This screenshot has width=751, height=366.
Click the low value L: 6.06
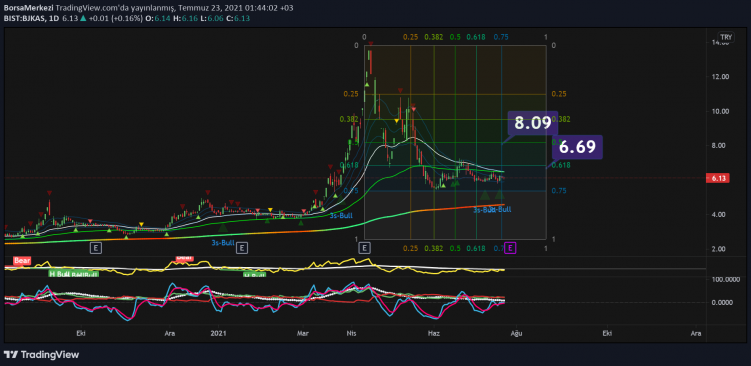point(211,18)
